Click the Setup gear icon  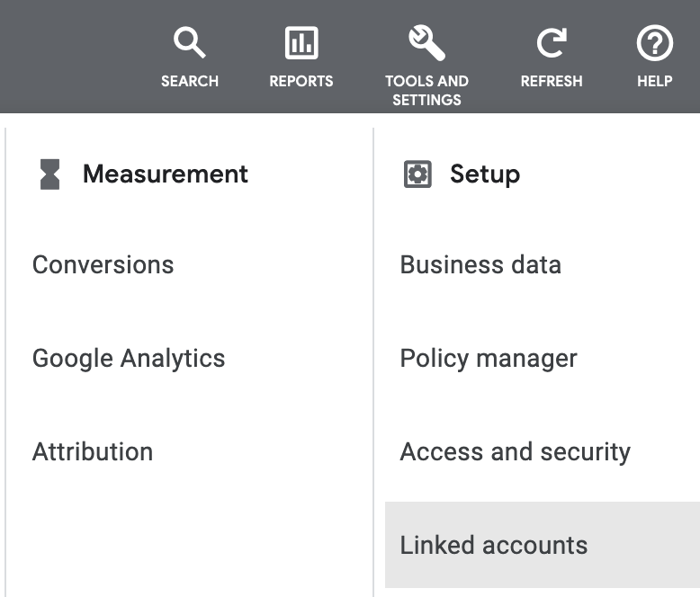(x=417, y=174)
